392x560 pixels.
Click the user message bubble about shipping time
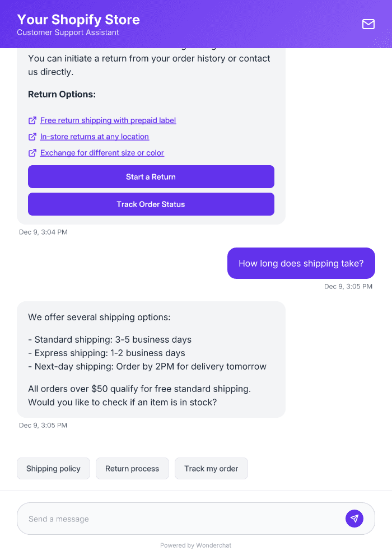click(x=301, y=263)
